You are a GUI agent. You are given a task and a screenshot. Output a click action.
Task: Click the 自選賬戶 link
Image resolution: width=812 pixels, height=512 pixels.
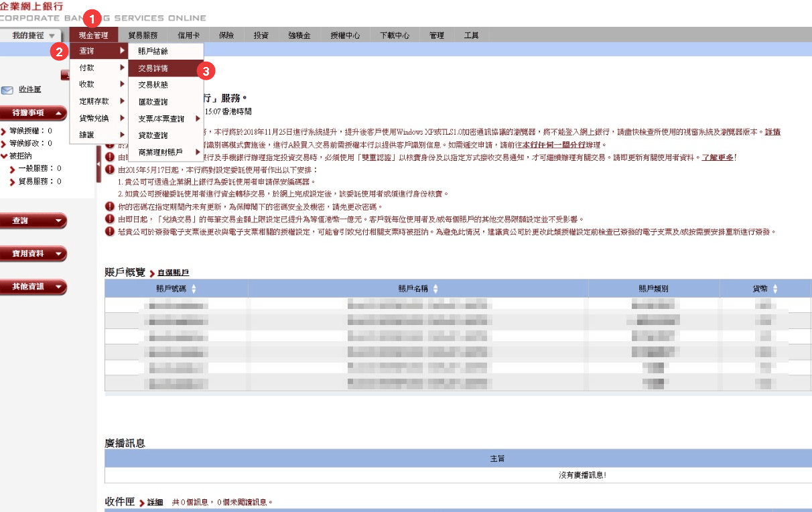point(174,273)
